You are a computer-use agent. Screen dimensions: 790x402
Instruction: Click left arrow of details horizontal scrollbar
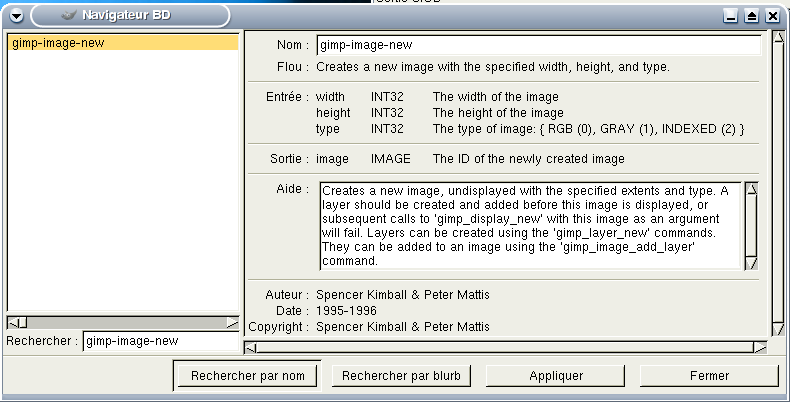(x=250, y=347)
